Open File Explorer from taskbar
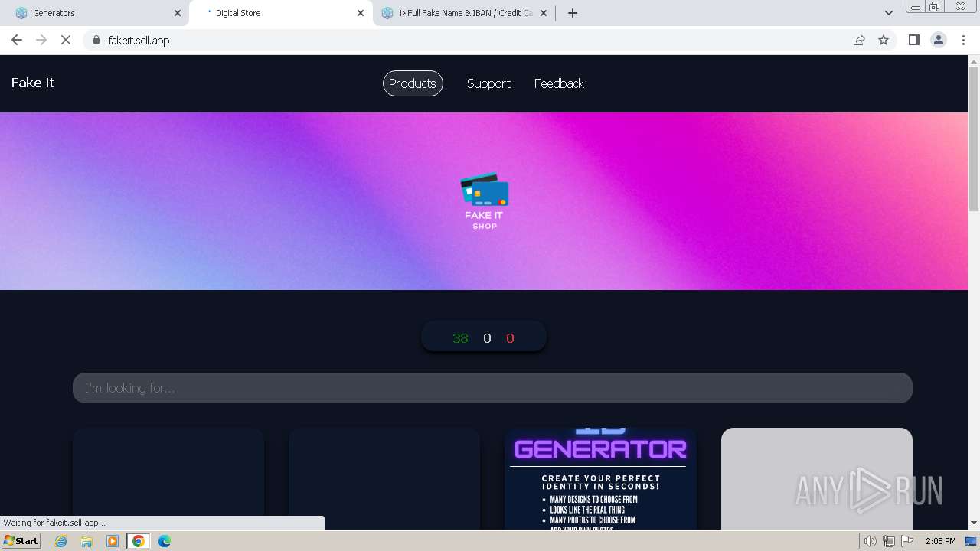Screen dimensions: 980x551 click(87, 541)
